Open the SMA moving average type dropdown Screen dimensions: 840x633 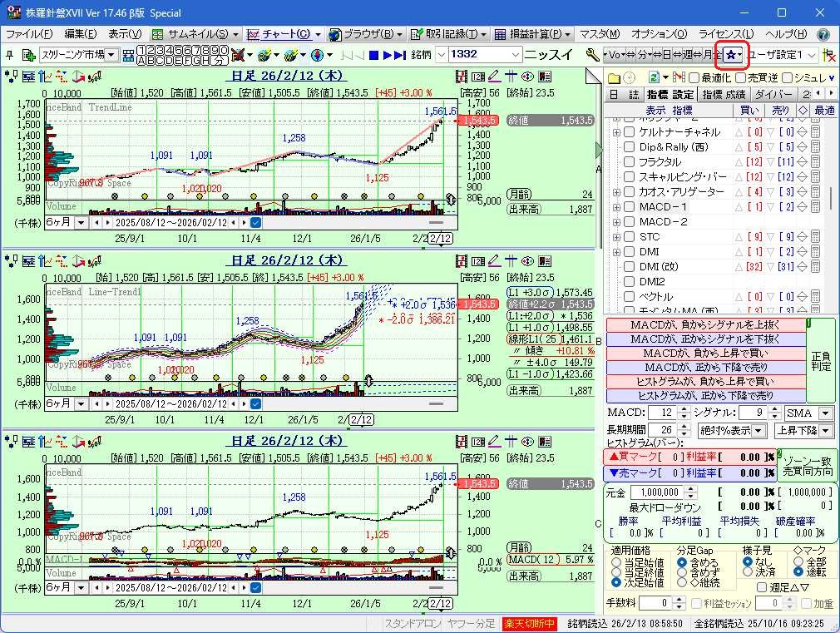(808, 413)
